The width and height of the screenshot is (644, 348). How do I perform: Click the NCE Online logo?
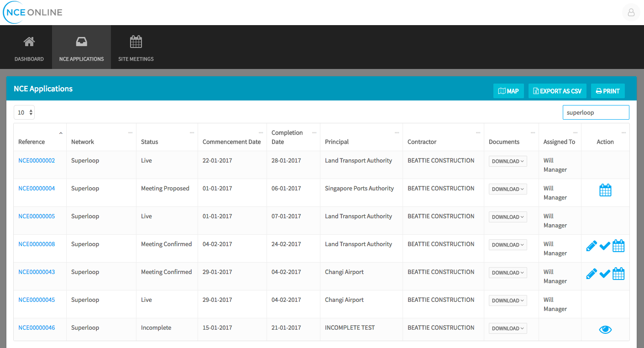click(x=33, y=12)
